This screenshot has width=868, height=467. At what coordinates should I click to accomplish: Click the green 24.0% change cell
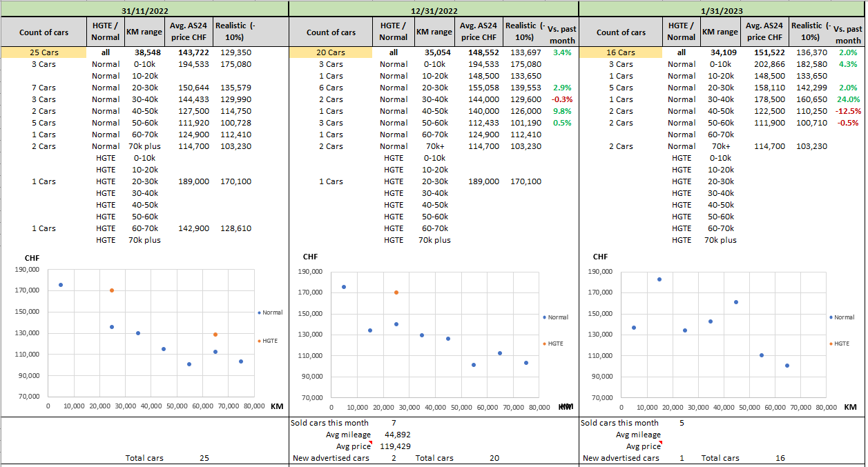point(847,99)
